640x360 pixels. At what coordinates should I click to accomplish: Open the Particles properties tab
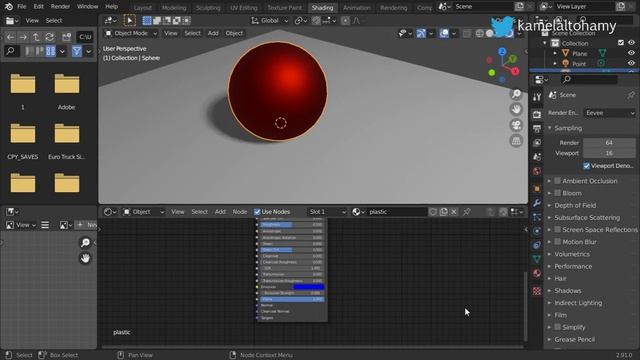(x=537, y=217)
